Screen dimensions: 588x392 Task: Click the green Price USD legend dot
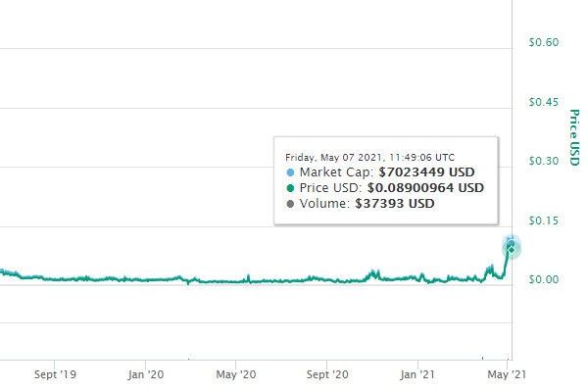pos(290,188)
